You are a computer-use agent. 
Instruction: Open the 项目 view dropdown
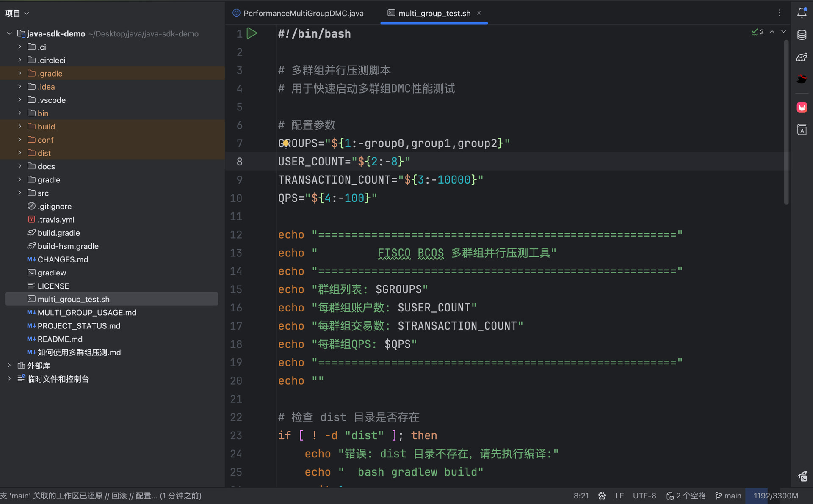17,13
